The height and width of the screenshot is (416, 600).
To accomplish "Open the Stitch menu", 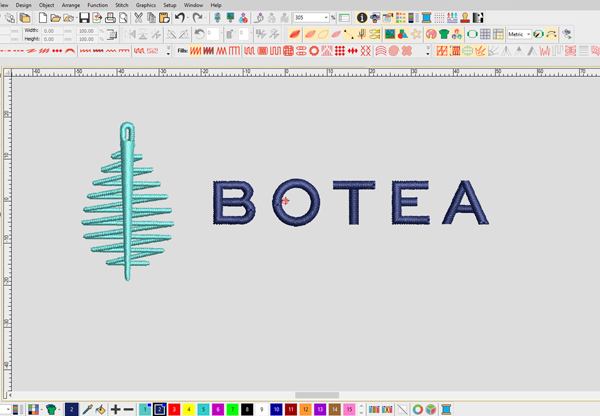I will (x=122, y=5).
